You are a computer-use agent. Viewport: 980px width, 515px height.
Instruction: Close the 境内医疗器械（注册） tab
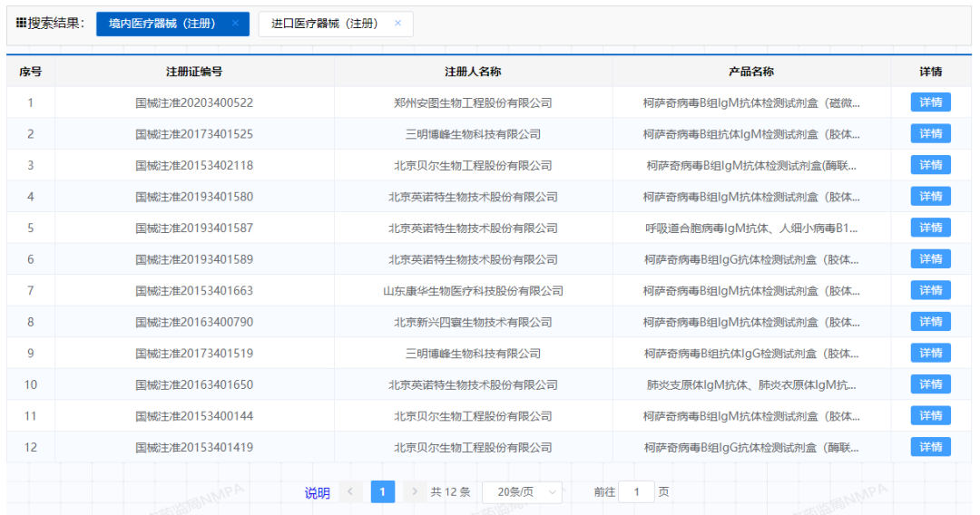coord(235,24)
